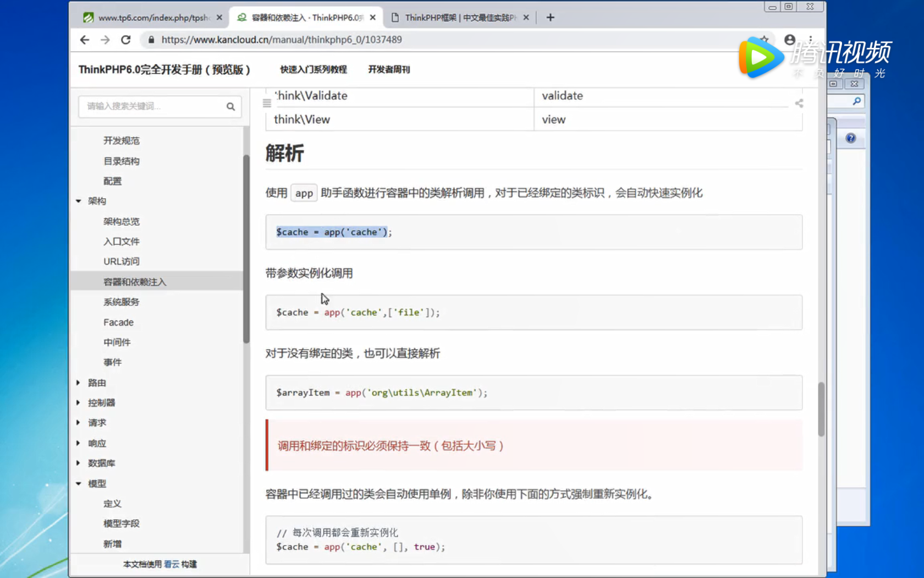
Task: Click the inline app code tag
Action: [304, 193]
